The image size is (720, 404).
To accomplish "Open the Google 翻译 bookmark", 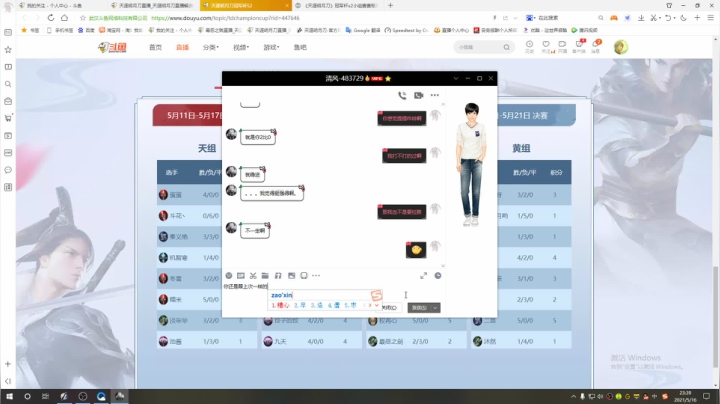I will pyautogui.click(x=363, y=30).
